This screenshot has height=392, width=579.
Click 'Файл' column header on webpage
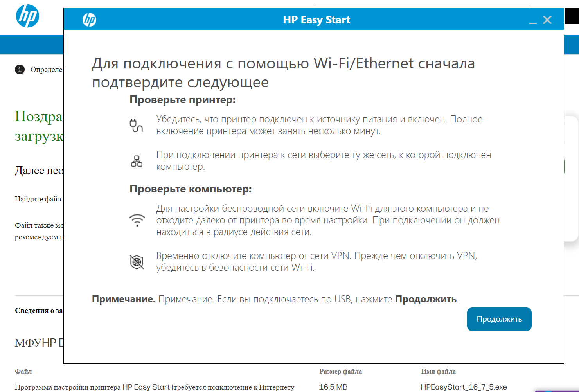click(x=23, y=372)
